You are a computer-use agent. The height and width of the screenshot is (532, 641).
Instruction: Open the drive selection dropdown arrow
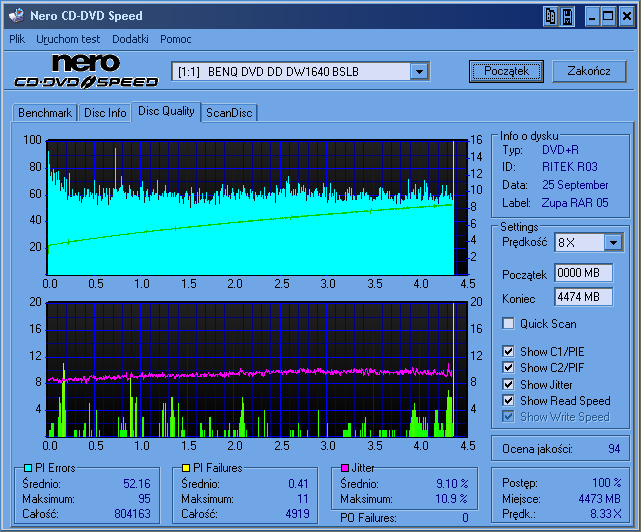(419, 72)
